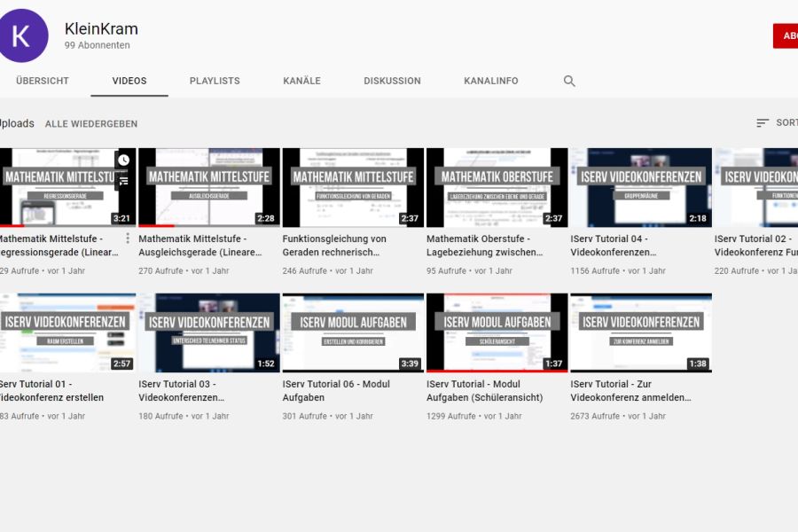Click the red subscribe button
Screen dimensions: 798x532
(x=786, y=36)
